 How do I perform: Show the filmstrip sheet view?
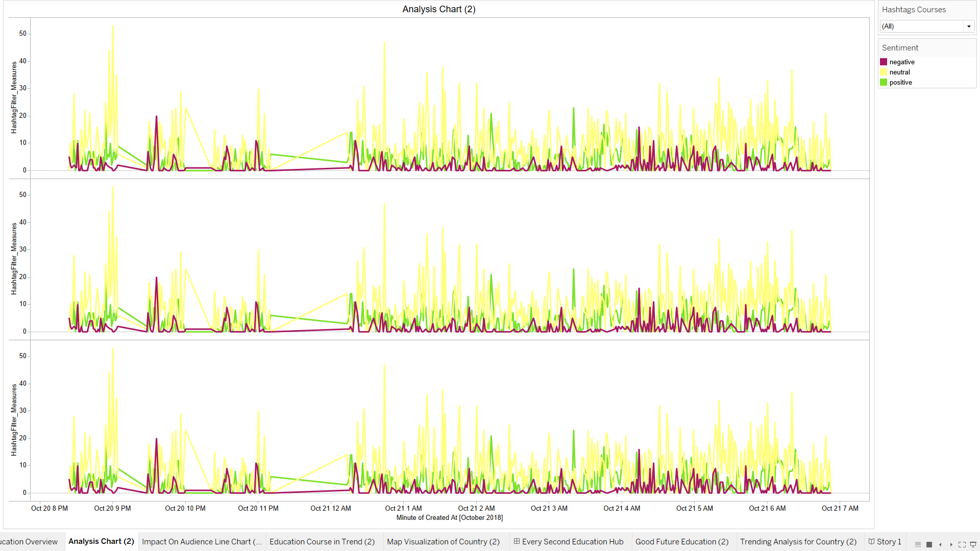[918, 544]
